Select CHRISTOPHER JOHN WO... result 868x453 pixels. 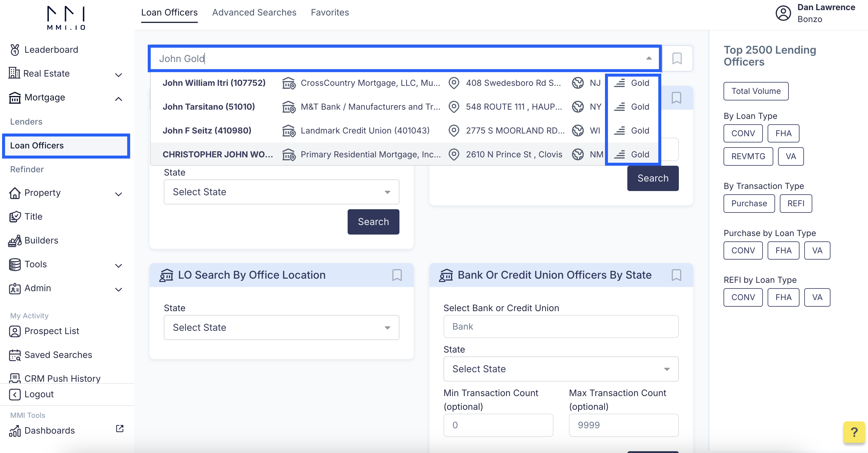[404, 154]
